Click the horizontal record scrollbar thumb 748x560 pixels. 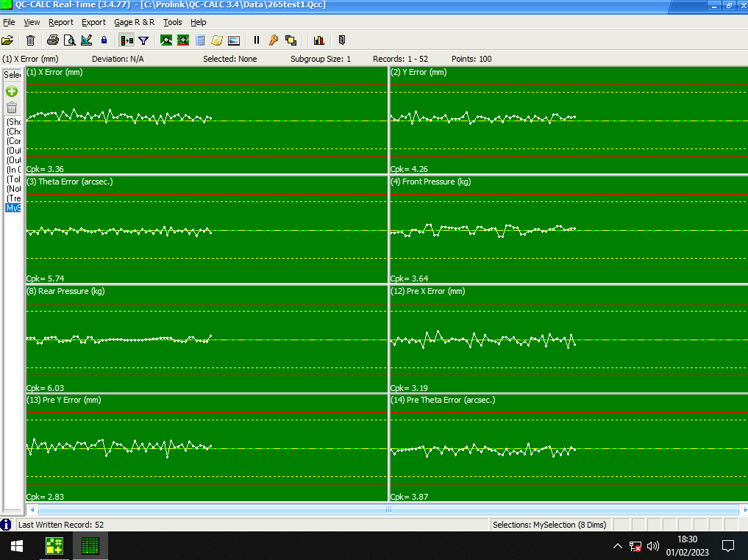pyautogui.click(x=388, y=509)
